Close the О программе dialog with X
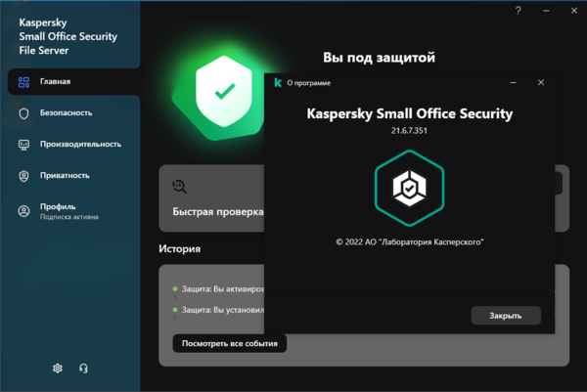The image size is (587, 392). pos(541,82)
